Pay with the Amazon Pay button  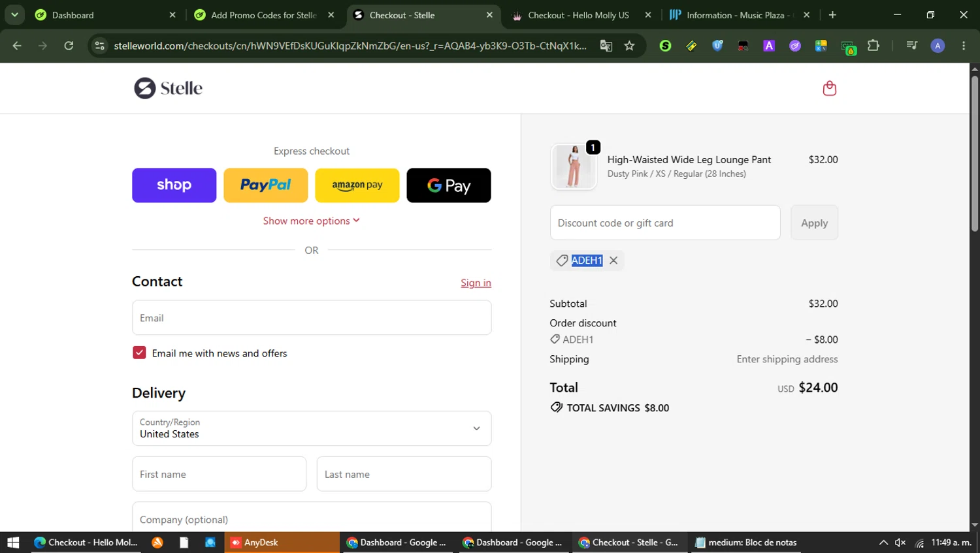pyautogui.click(x=357, y=185)
